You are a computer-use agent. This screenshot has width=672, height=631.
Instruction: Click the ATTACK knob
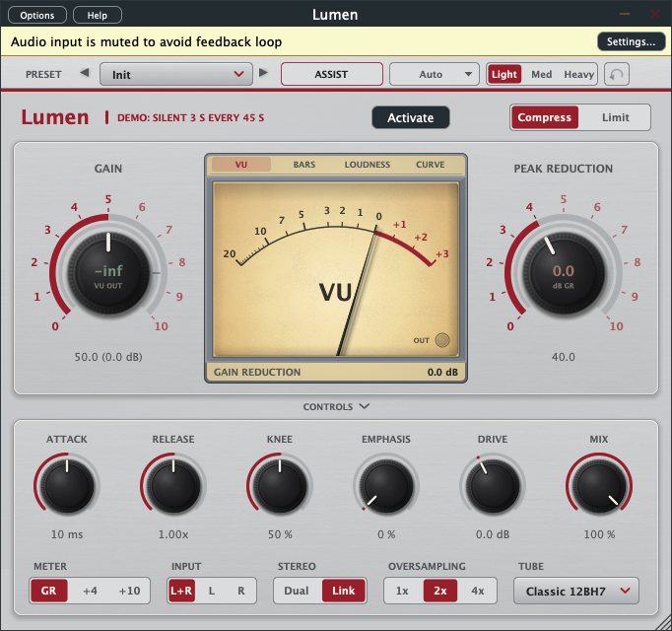[x=67, y=486]
